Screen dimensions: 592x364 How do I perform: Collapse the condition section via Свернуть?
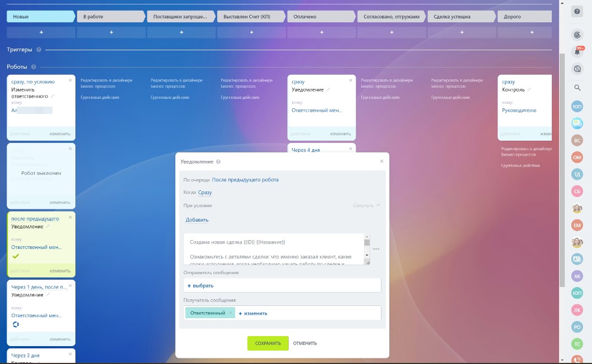tap(366, 205)
